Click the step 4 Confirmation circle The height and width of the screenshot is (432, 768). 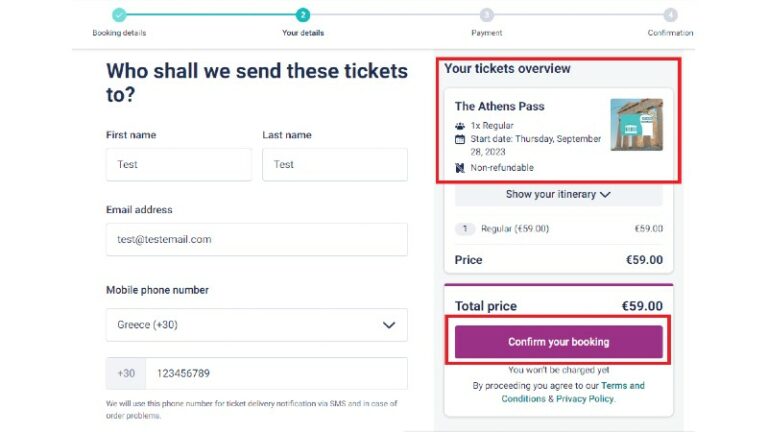[670, 14]
